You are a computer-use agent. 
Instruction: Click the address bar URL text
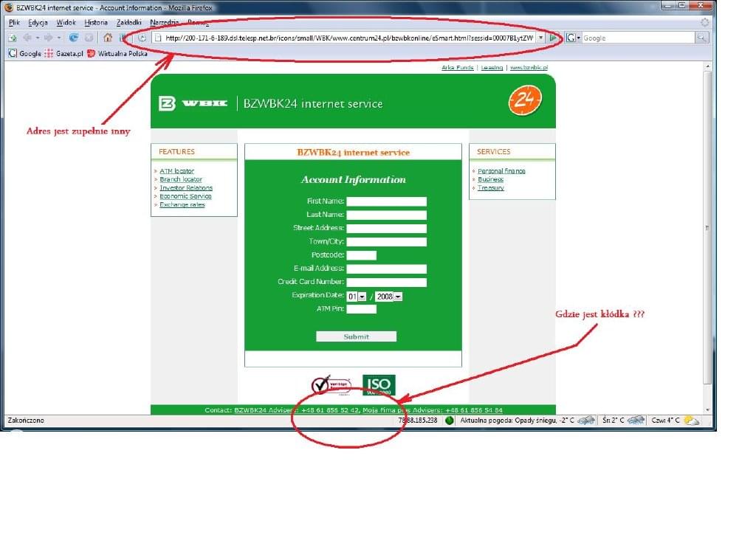349,38
